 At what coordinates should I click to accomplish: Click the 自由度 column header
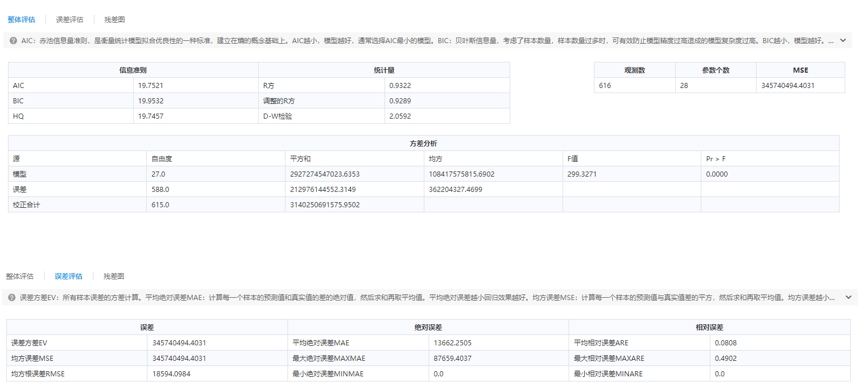tap(162, 159)
